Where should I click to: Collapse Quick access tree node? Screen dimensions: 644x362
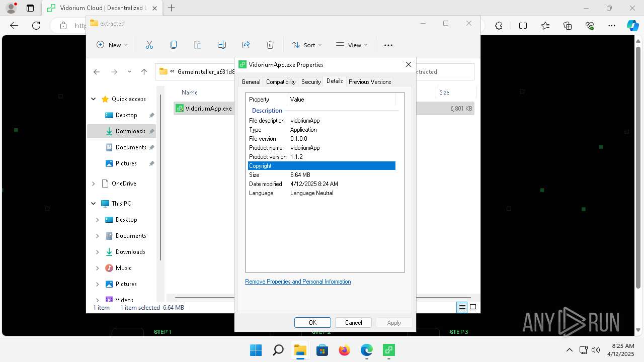pyautogui.click(x=94, y=99)
